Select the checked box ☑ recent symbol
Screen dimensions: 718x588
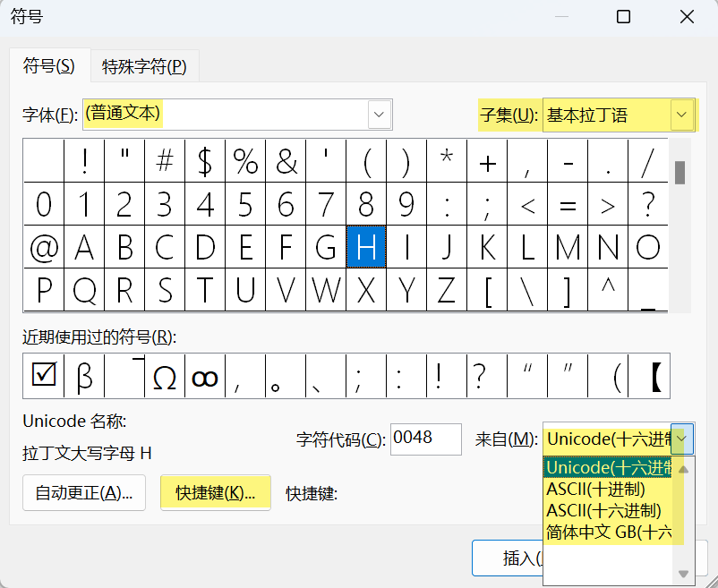click(x=44, y=376)
